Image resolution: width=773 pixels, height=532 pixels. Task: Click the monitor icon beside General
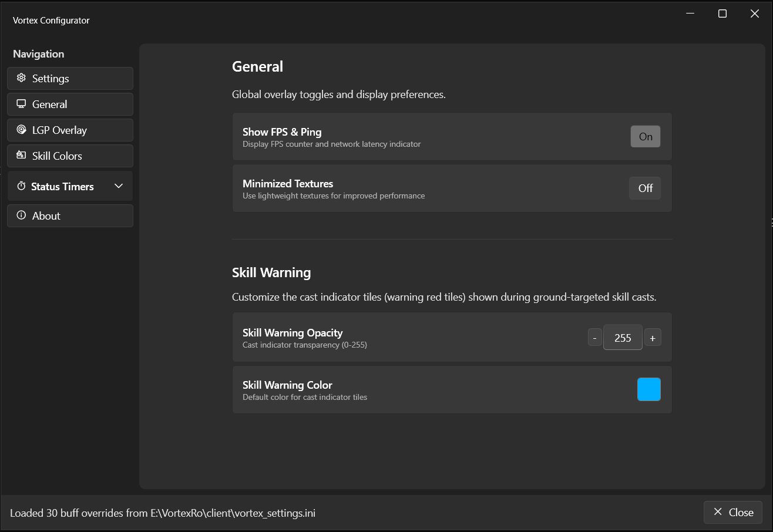coord(21,104)
